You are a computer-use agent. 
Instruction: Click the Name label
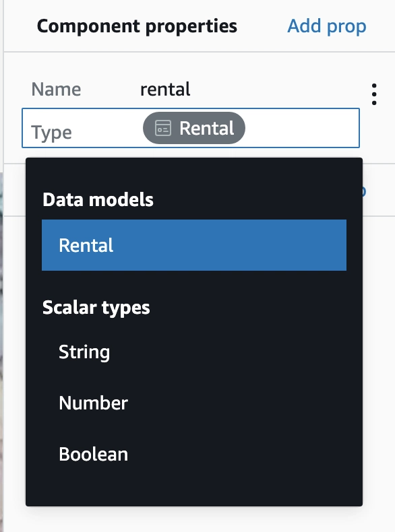[56, 90]
